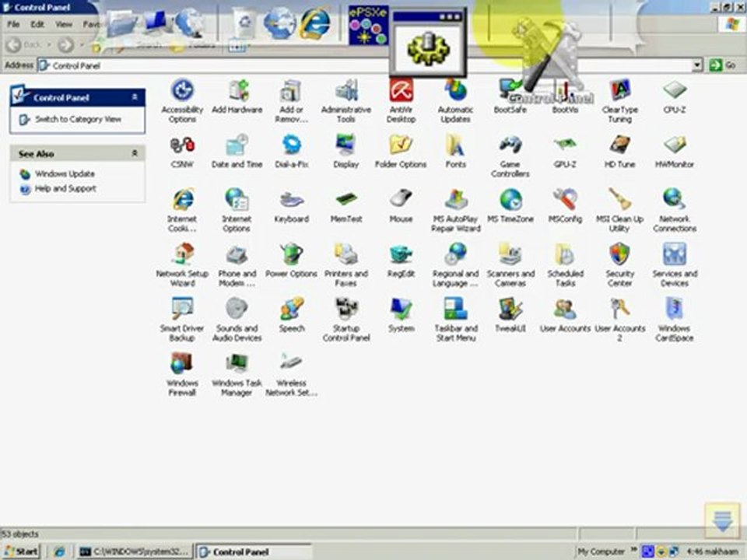Open the Edit menu
747x560 pixels.
[x=37, y=24]
